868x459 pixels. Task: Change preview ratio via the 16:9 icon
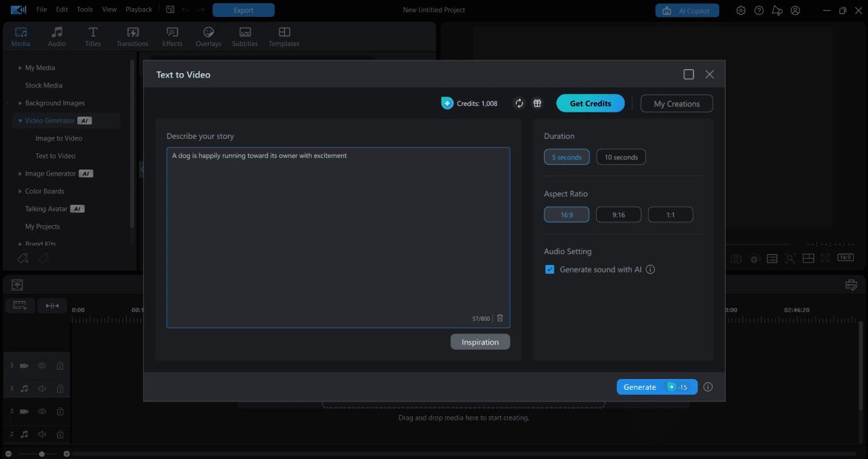(x=845, y=258)
